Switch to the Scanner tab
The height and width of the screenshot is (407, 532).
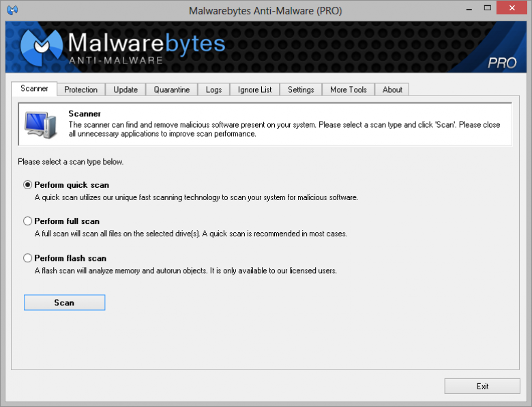point(34,89)
